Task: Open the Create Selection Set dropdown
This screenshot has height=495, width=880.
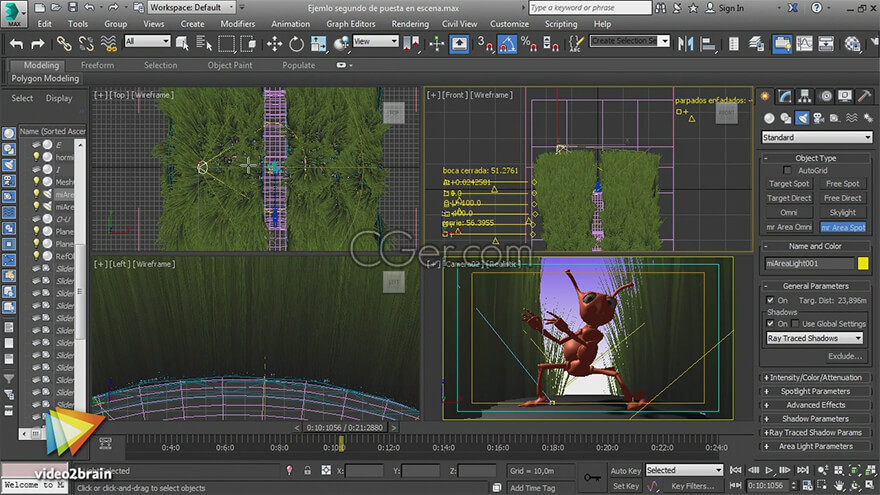Action: click(x=630, y=41)
